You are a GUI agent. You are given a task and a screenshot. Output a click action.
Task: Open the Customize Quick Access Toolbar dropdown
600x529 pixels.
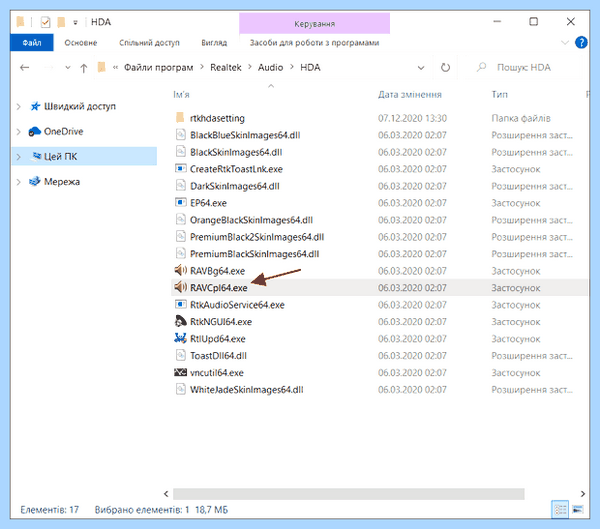[x=75, y=23]
